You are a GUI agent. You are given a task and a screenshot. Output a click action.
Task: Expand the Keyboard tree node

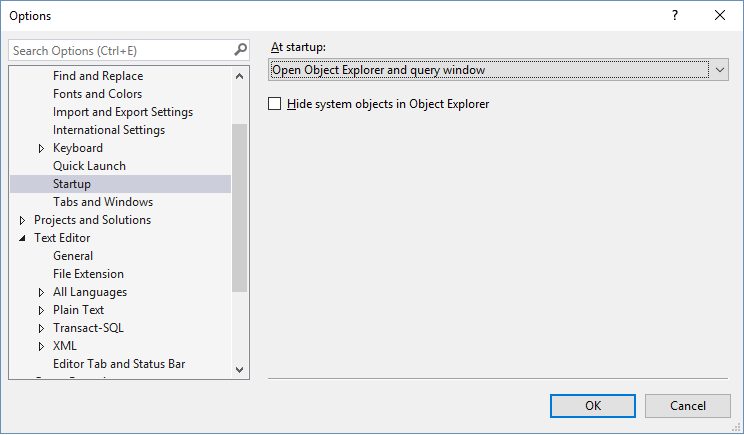coord(41,148)
